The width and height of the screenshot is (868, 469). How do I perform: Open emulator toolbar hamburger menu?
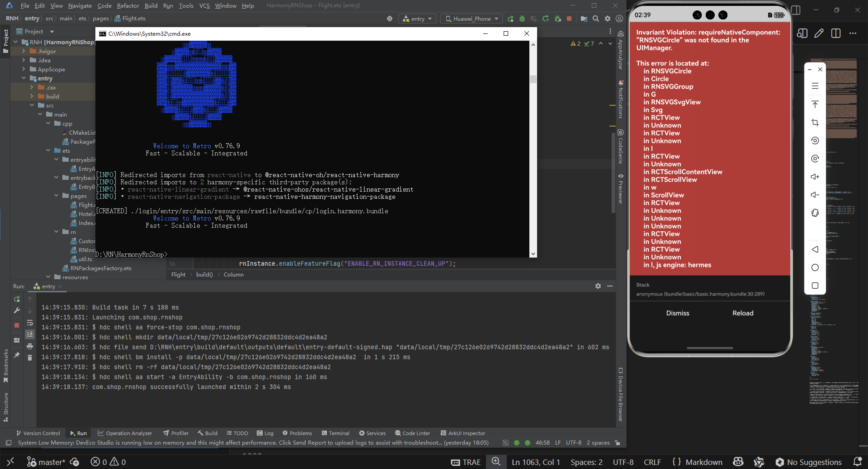815,86
